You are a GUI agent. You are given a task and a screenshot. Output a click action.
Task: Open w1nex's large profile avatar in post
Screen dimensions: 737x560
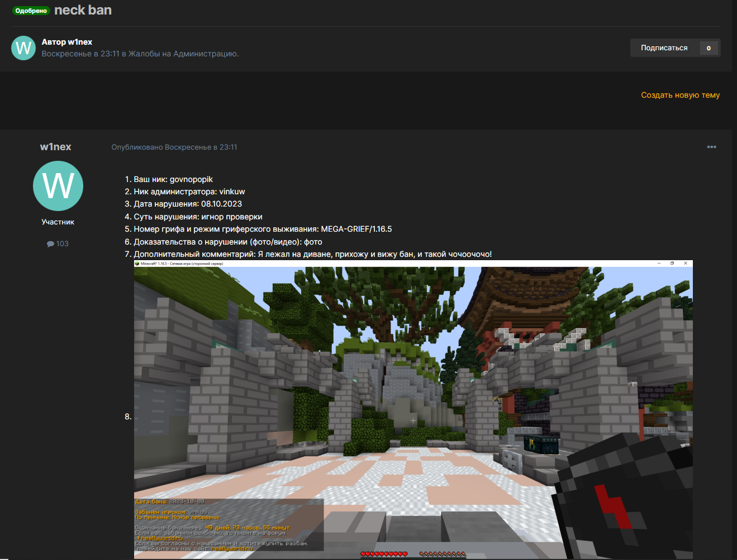pos(58,186)
